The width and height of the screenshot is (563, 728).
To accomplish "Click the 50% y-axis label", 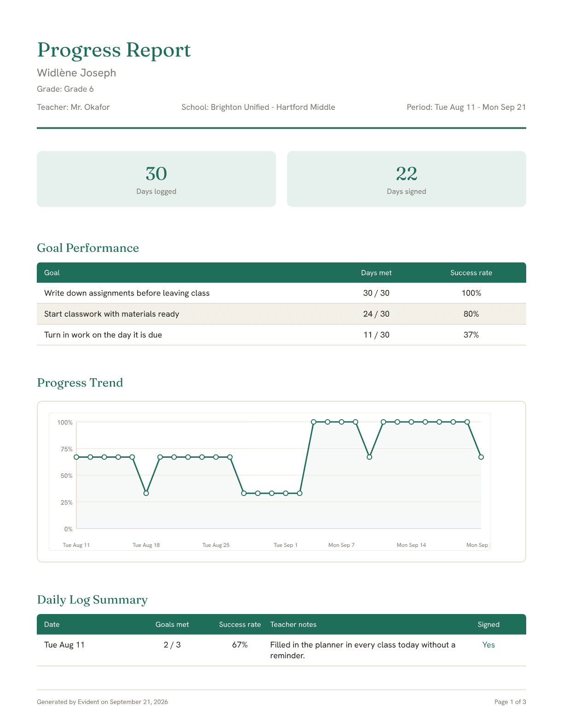I will (x=67, y=476).
